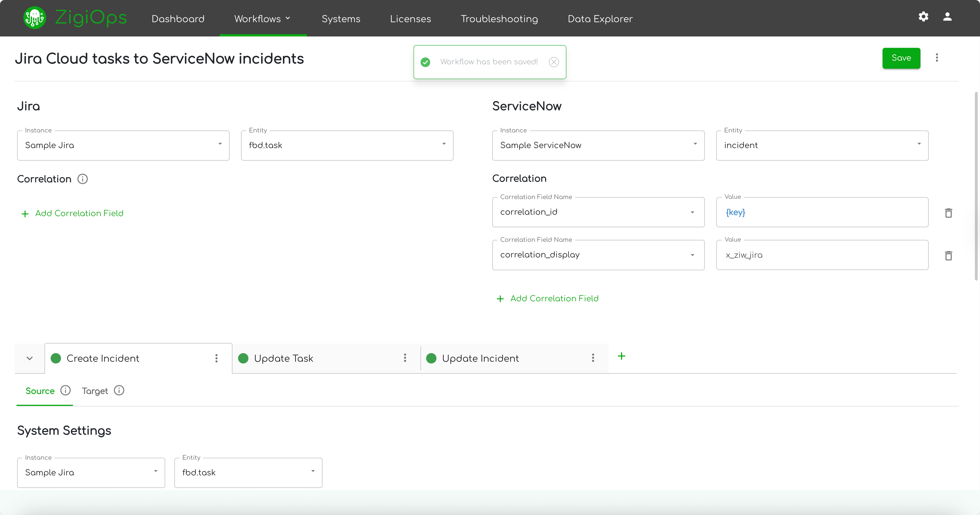Click the ZigiOps octopus logo icon

35,18
